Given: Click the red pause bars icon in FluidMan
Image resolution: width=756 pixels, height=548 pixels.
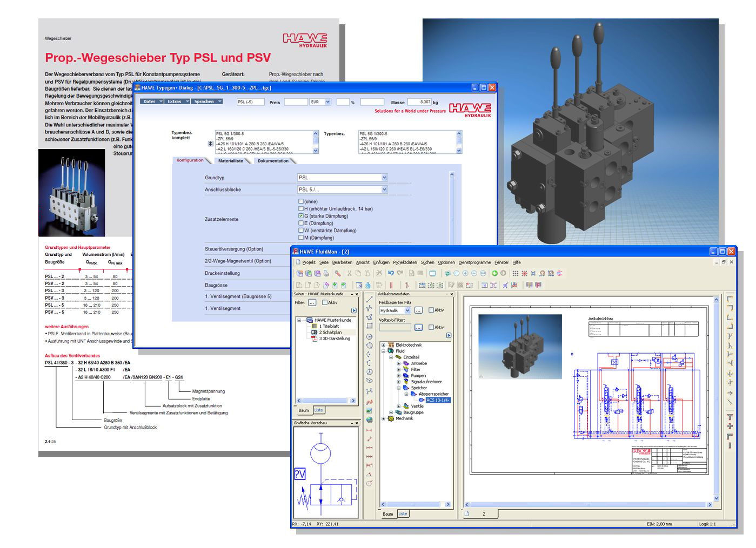Looking at the screenshot, I should tap(391, 285).
